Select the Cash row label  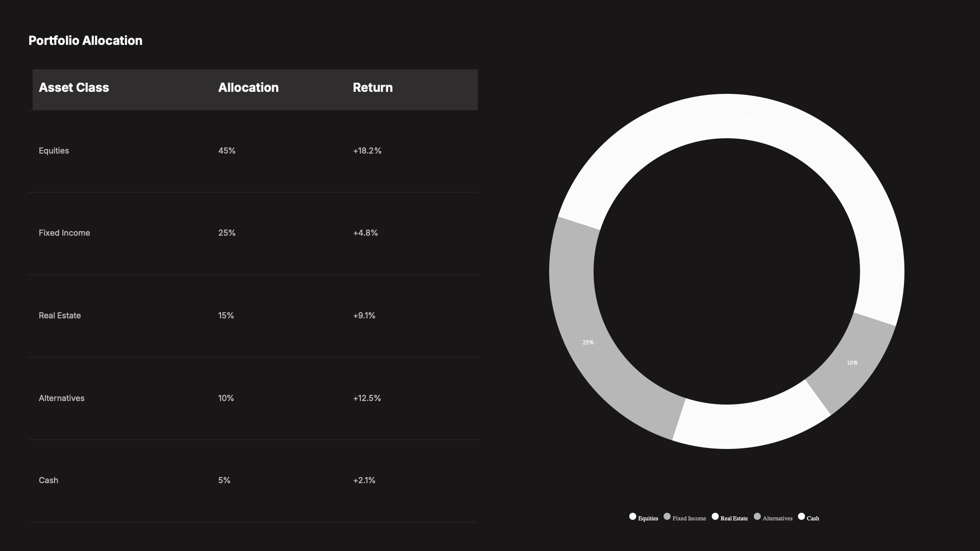(48, 480)
